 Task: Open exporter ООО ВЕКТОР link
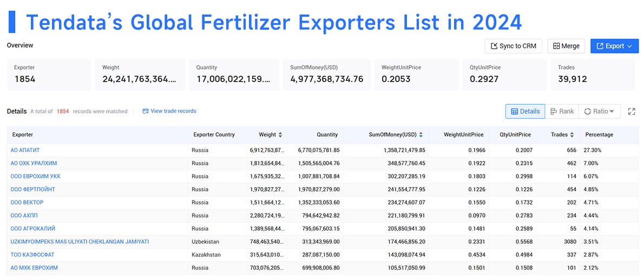pyautogui.click(x=27, y=202)
